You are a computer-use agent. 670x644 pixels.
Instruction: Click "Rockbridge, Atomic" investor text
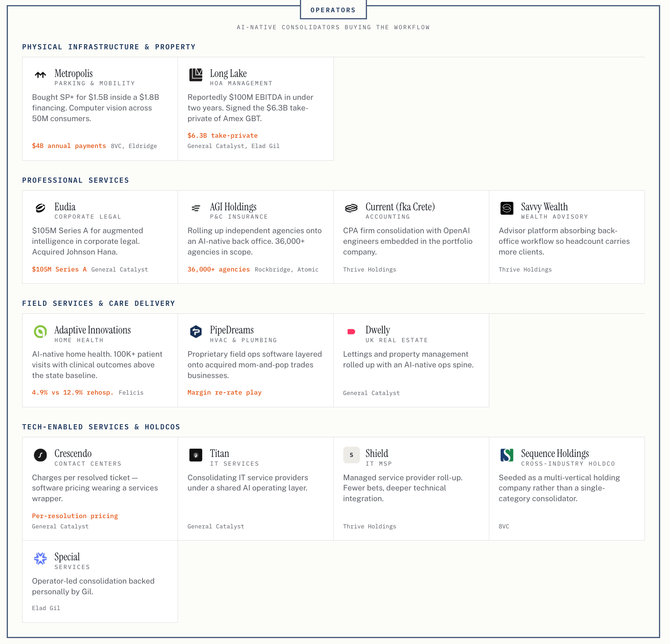[286, 270]
